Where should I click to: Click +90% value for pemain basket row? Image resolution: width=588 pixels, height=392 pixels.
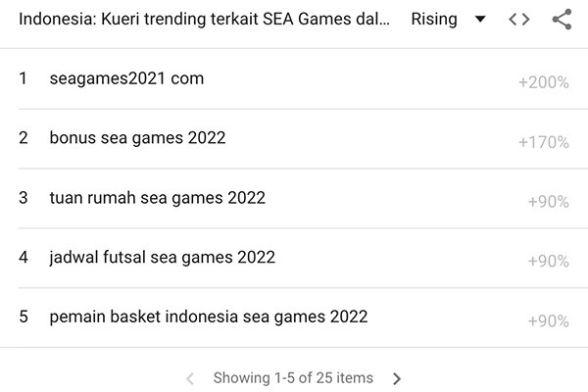pyautogui.click(x=549, y=321)
